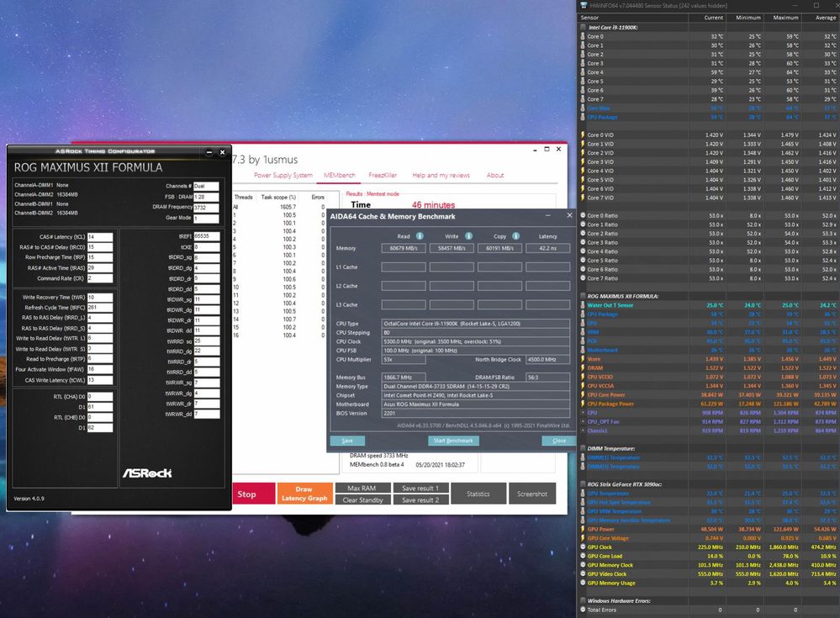Open the Help and my reviews tab

tap(441, 175)
